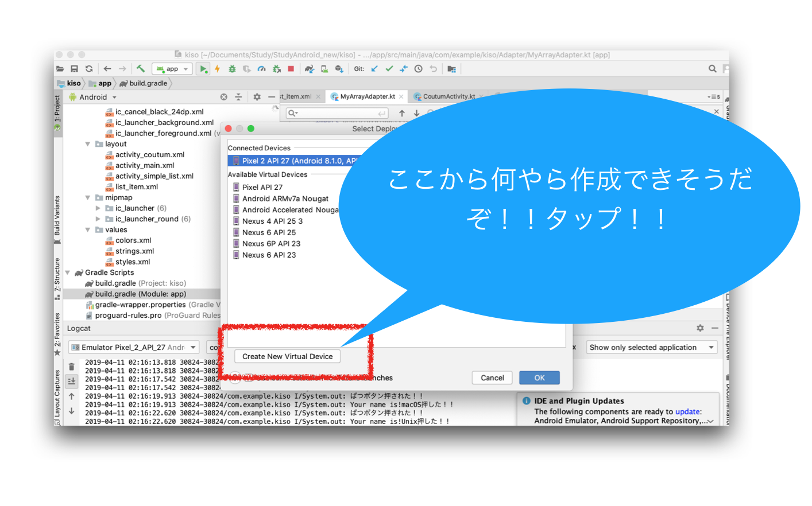Open Logcat panel gear settings
The width and height of the screenshot is (812, 506).
(x=700, y=329)
